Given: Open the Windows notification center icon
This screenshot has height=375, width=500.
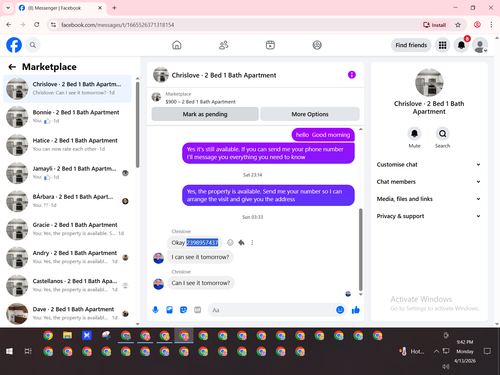Looking at the screenshot, I should click(487, 351).
